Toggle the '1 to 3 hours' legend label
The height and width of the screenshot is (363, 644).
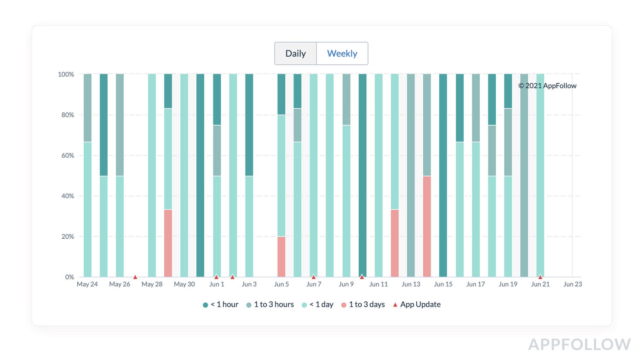[x=274, y=305]
